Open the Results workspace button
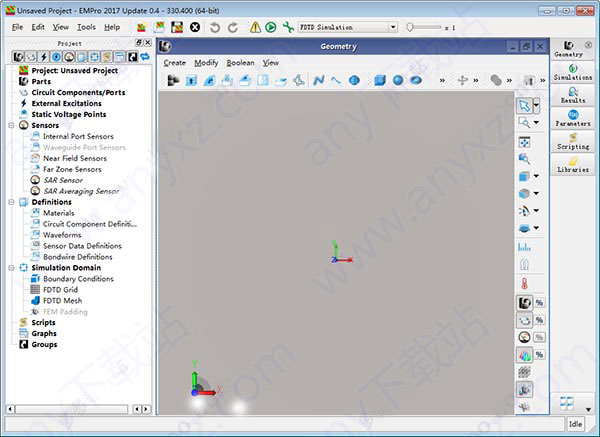This screenshot has width=600, height=437. coord(572,95)
